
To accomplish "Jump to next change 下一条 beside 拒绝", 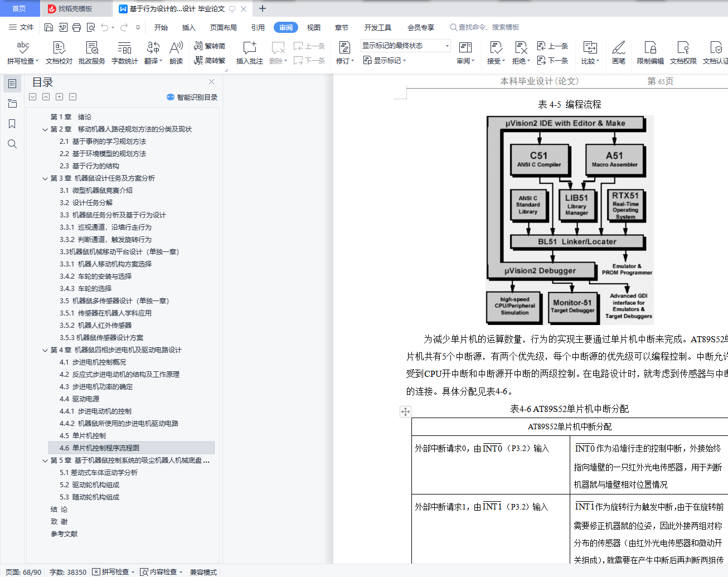I will 552,60.
